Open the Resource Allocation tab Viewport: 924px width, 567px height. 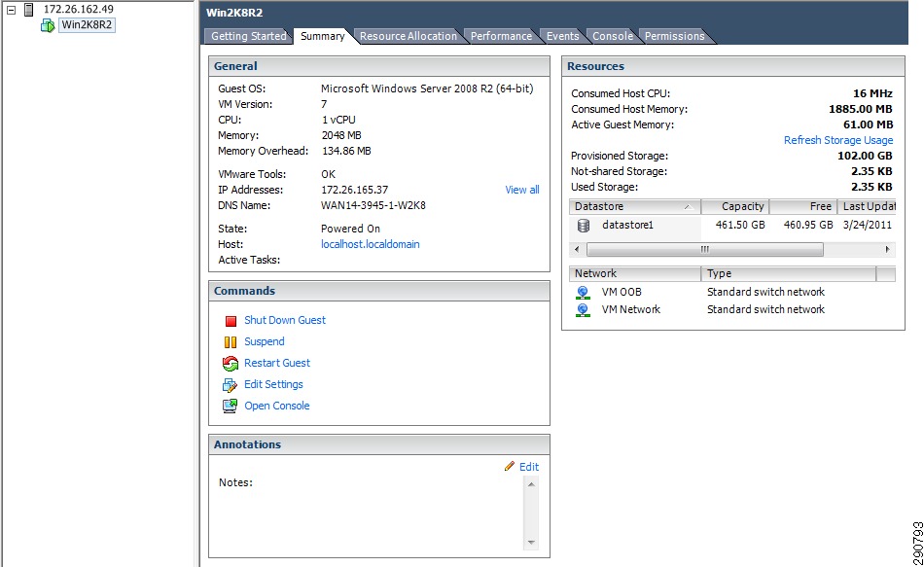coord(408,36)
